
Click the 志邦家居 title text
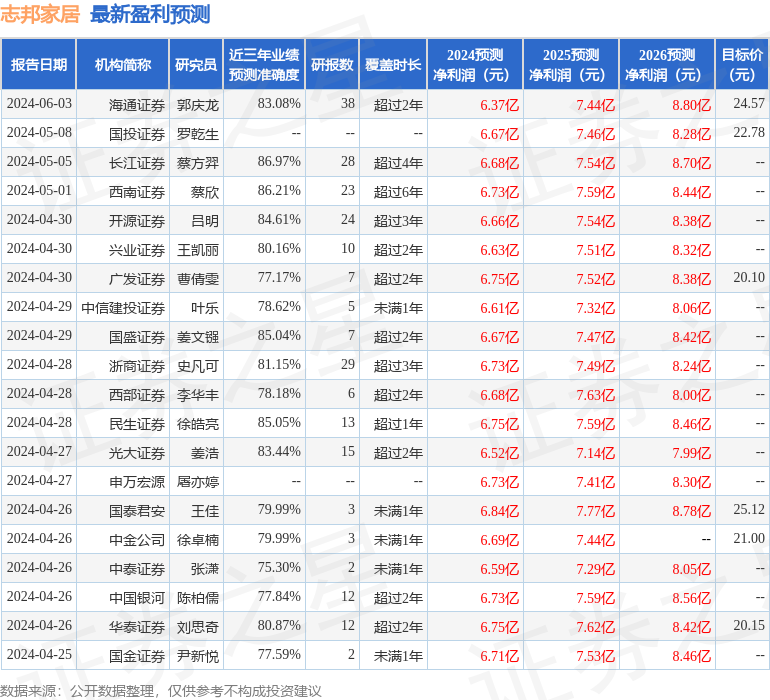(x=40, y=14)
